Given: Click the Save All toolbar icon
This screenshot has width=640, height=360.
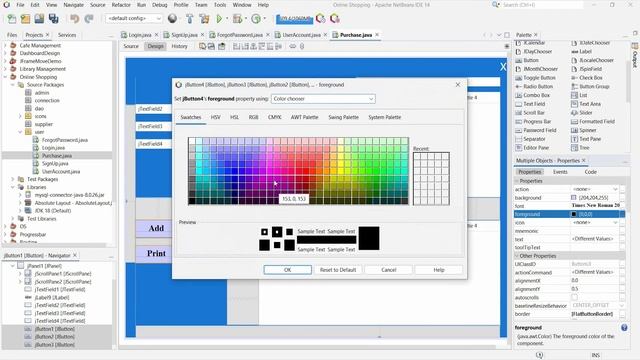Looking at the screenshot, I should tap(53, 19).
